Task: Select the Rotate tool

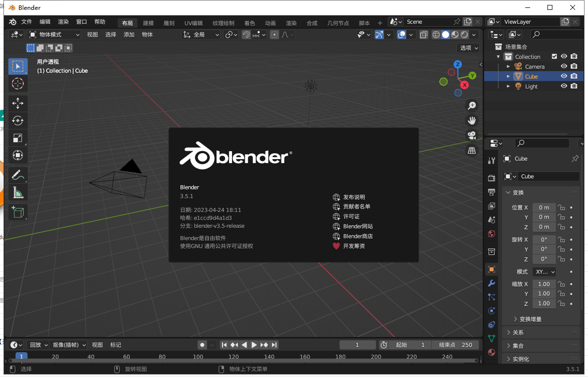Action: point(18,121)
